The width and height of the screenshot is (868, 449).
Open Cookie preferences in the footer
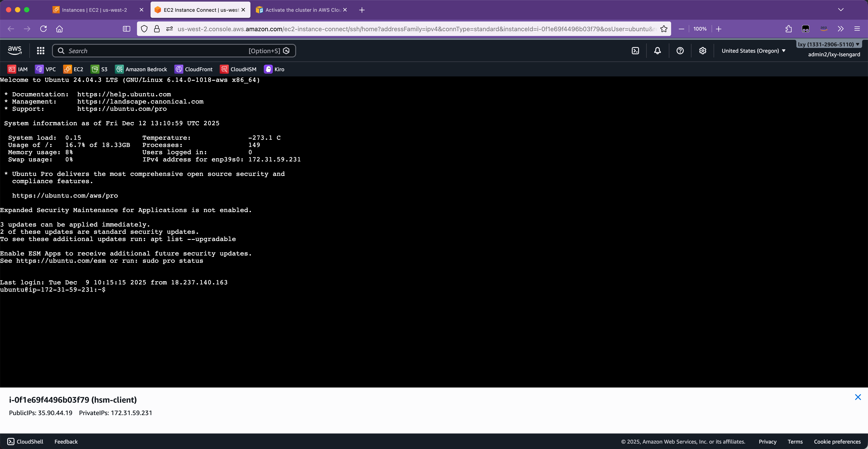pos(837,442)
